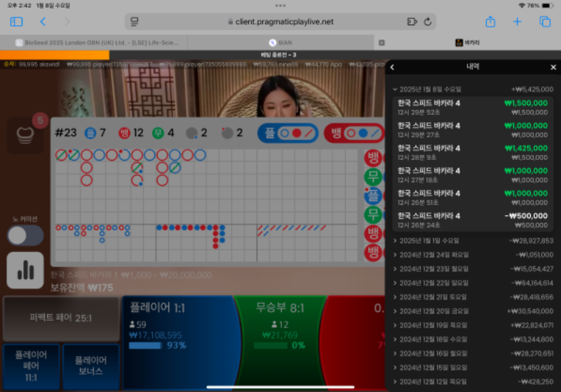Open the 12:26:24 round with -₩500,000
Viewport: 561px width, 392px height.
coord(473,220)
